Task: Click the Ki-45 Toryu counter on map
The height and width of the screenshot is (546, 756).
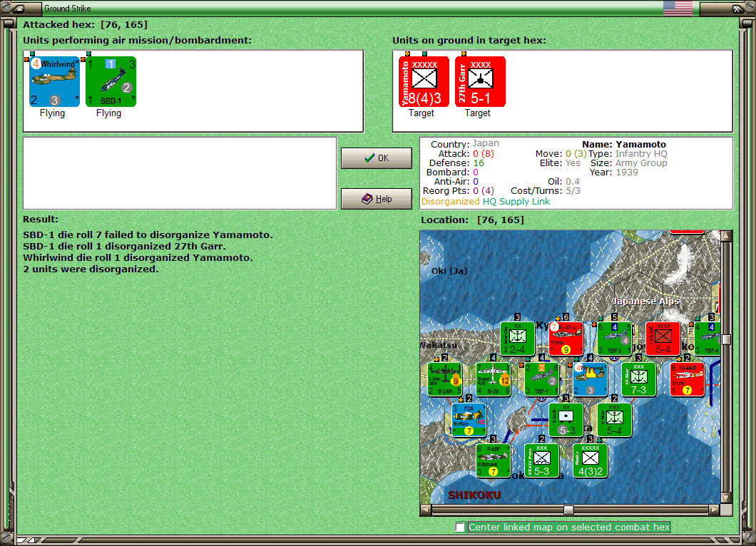Action: click(x=566, y=339)
